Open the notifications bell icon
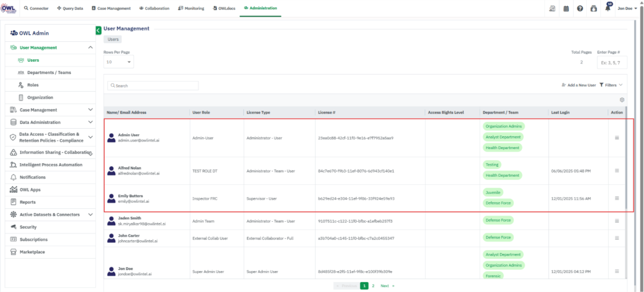The height and width of the screenshot is (292, 644). tap(608, 8)
